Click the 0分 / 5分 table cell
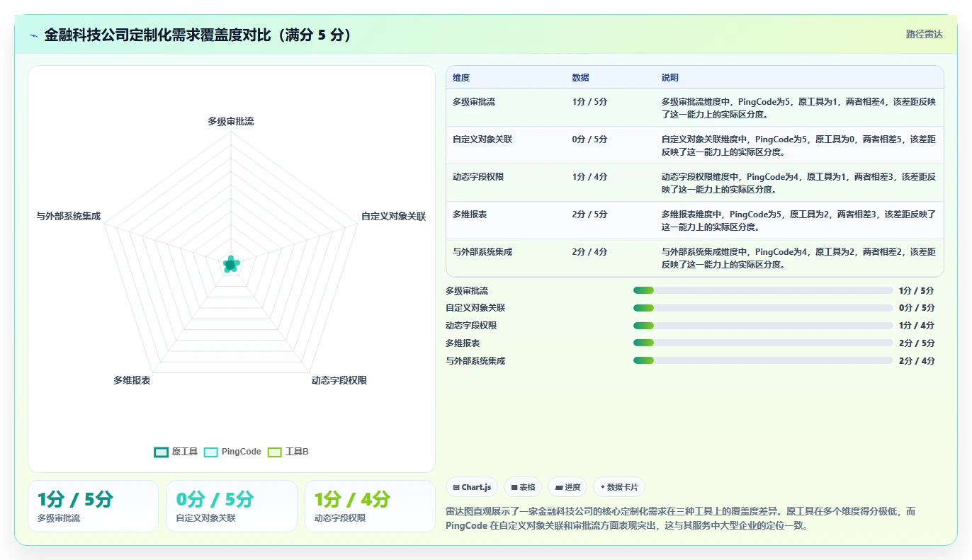972x560 pixels. 590,139
